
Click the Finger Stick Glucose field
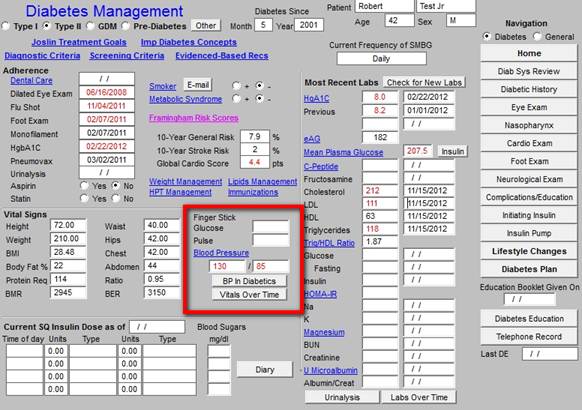pos(271,227)
